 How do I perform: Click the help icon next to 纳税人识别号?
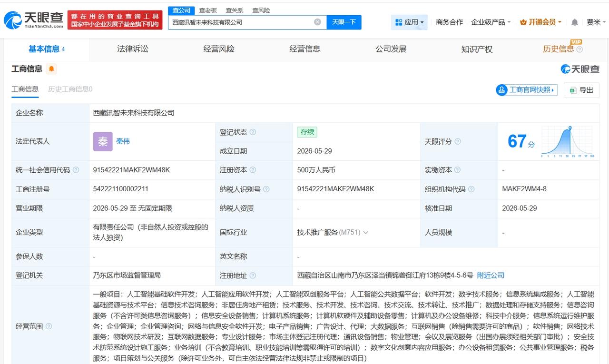click(x=266, y=189)
